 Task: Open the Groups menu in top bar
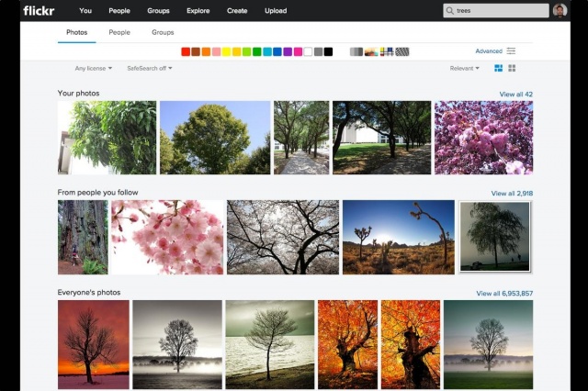pyautogui.click(x=158, y=11)
